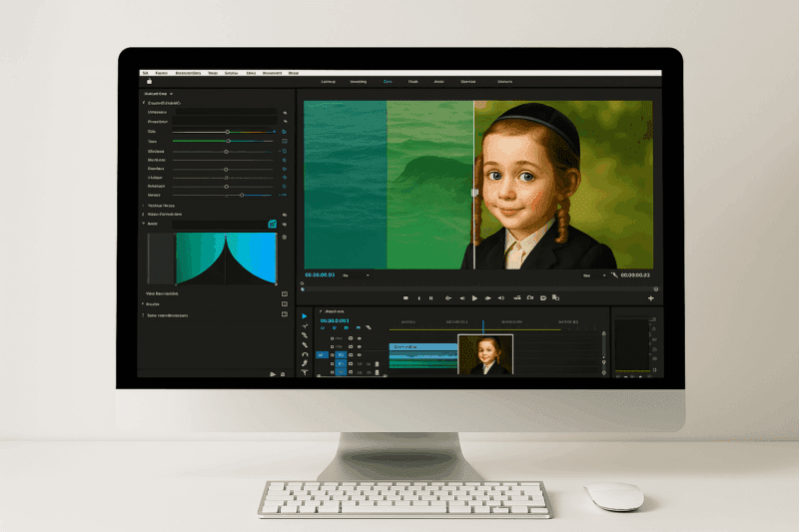Switch to the first workspace tab in top bar
Image resolution: width=799 pixels, height=532 pixels.
coord(329,82)
